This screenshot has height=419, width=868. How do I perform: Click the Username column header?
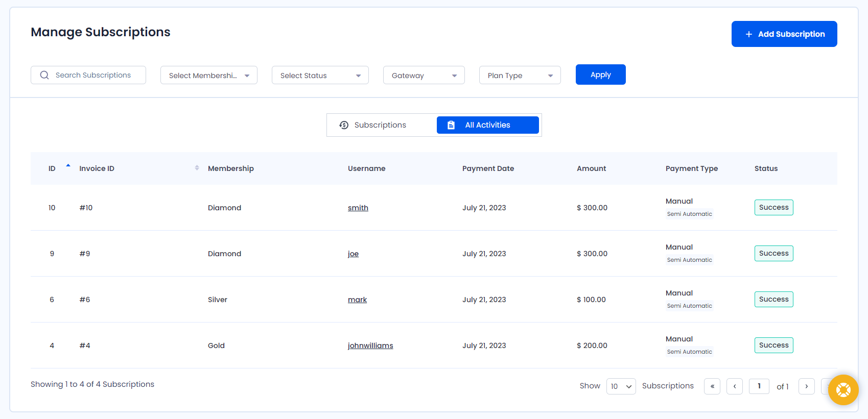point(367,168)
